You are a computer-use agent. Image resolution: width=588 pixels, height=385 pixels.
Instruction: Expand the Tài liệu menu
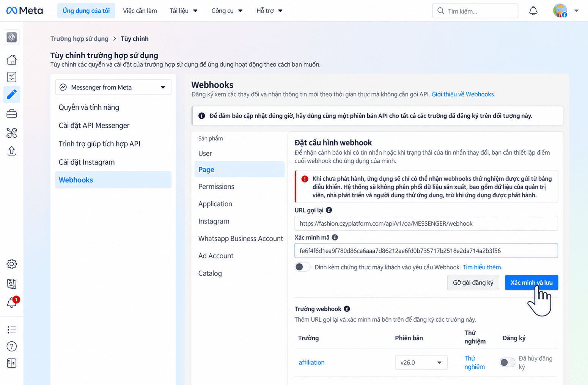pyautogui.click(x=184, y=11)
